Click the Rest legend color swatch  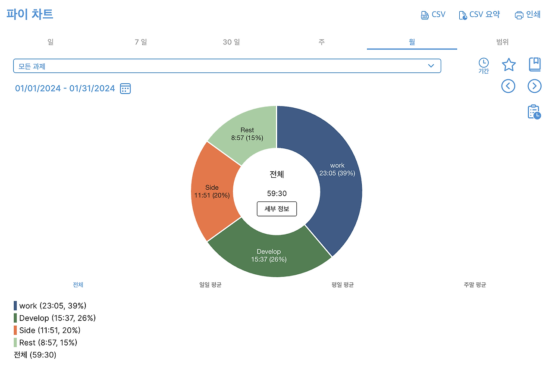coord(16,342)
